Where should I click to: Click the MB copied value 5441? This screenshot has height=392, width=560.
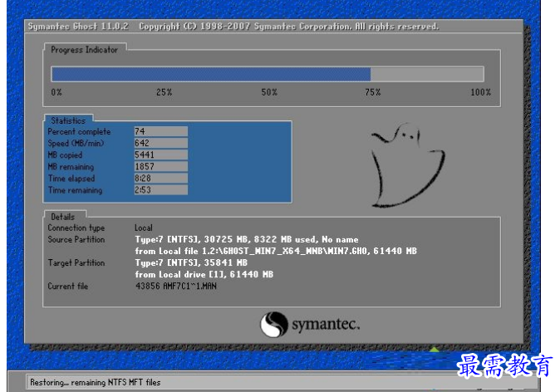click(160, 155)
